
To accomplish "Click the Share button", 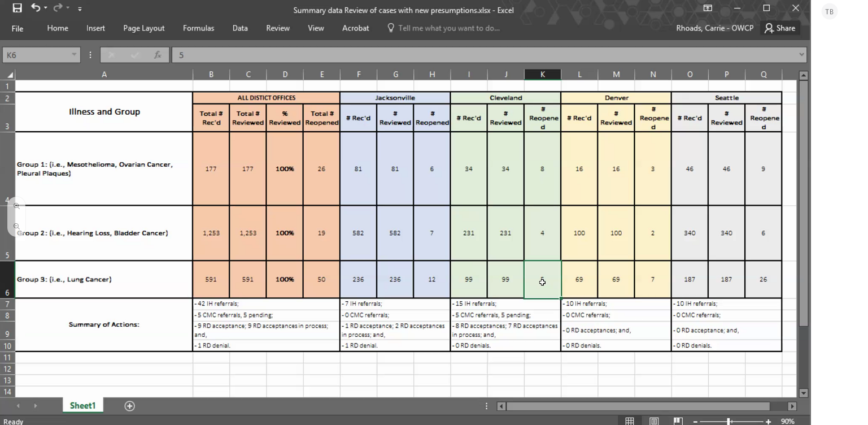I will [780, 28].
